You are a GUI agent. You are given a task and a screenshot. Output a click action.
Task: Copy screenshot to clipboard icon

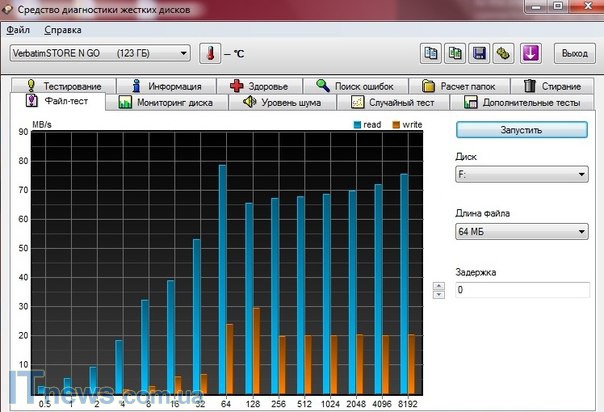tap(456, 53)
